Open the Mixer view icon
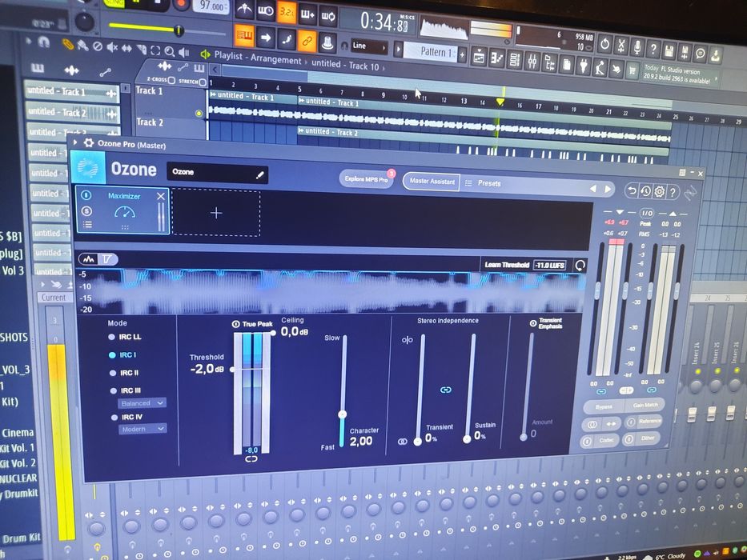The height and width of the screenshot is (560, 747). (x=532, y=61)
